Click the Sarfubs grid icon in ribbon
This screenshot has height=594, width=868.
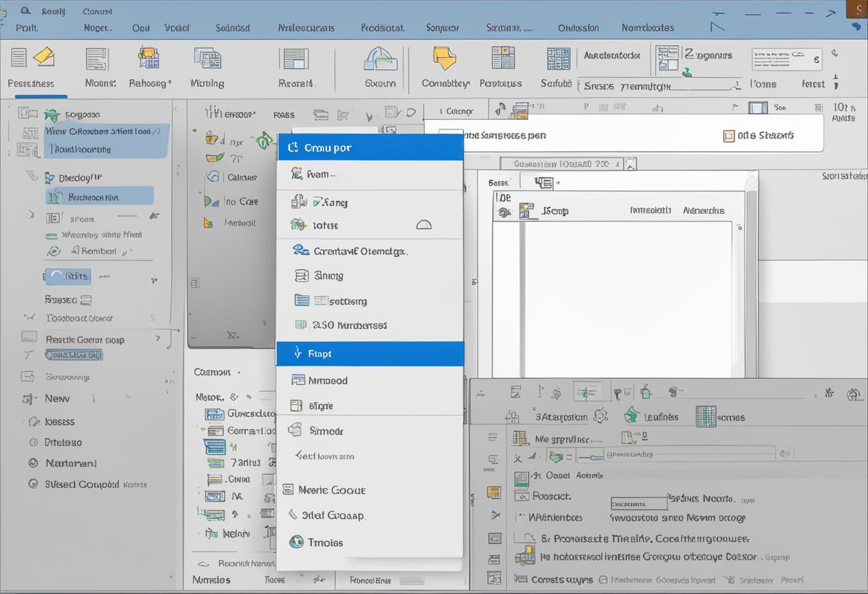(x=557, y=59)
